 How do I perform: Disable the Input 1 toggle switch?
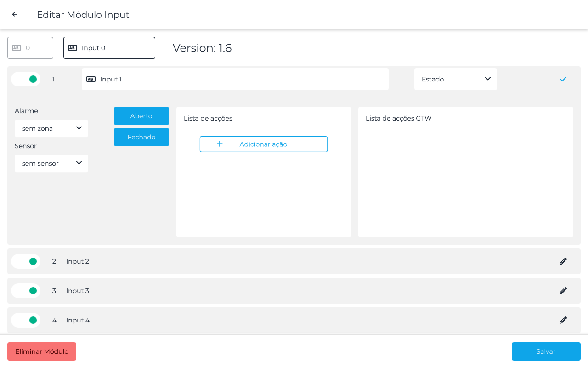coord(26,79)
